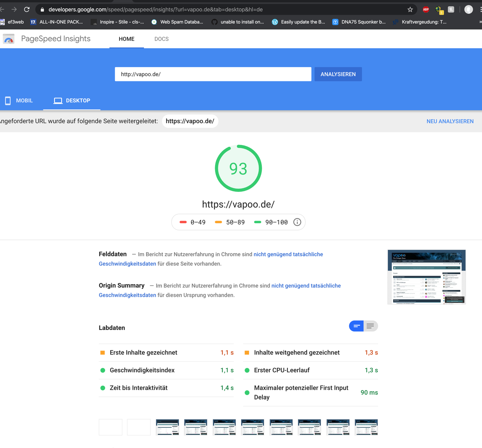The image size is (482, 448).
Task: Open the vapoo.de page screenshot thumbnail
Action: coord(426,277)
